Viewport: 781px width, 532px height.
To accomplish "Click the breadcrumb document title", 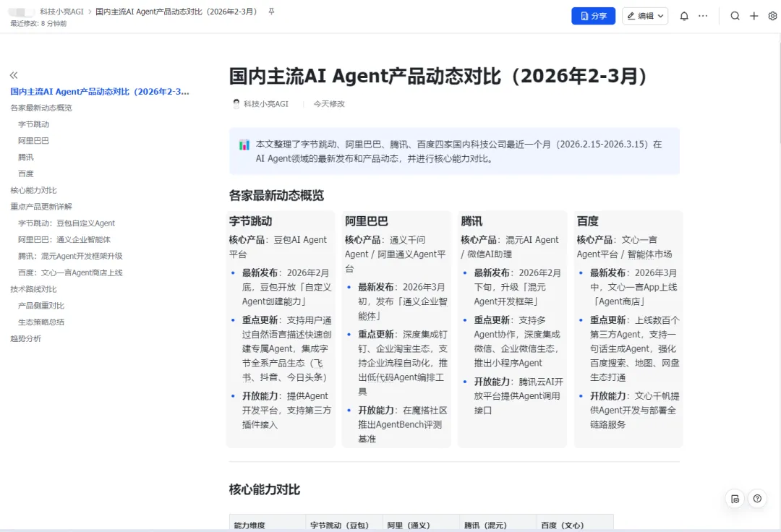I will pyautogui.click(x=179, y=12).
